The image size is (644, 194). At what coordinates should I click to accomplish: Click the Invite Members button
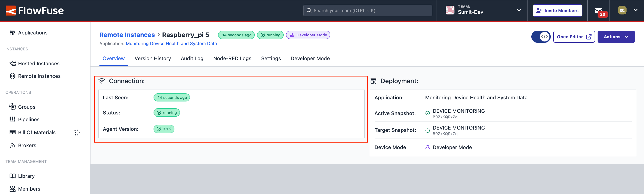click(x=557, y=10)
